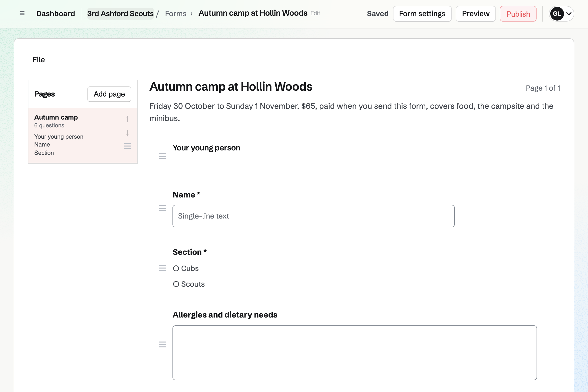
Task: Open the hamburger navigation menu
Action: [x=22, y=13]
